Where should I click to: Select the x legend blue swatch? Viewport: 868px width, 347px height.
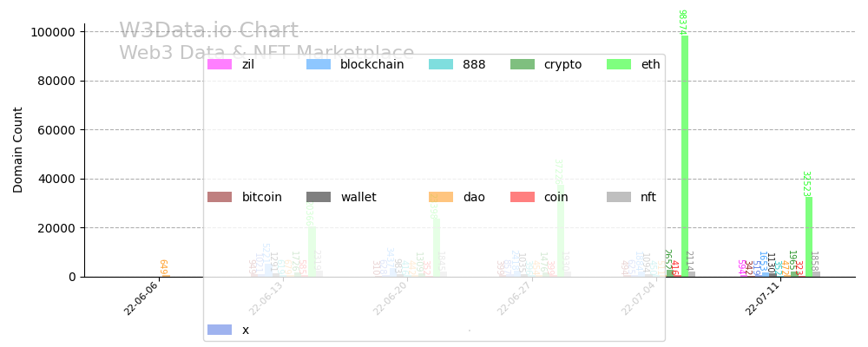tap(220, 330)
